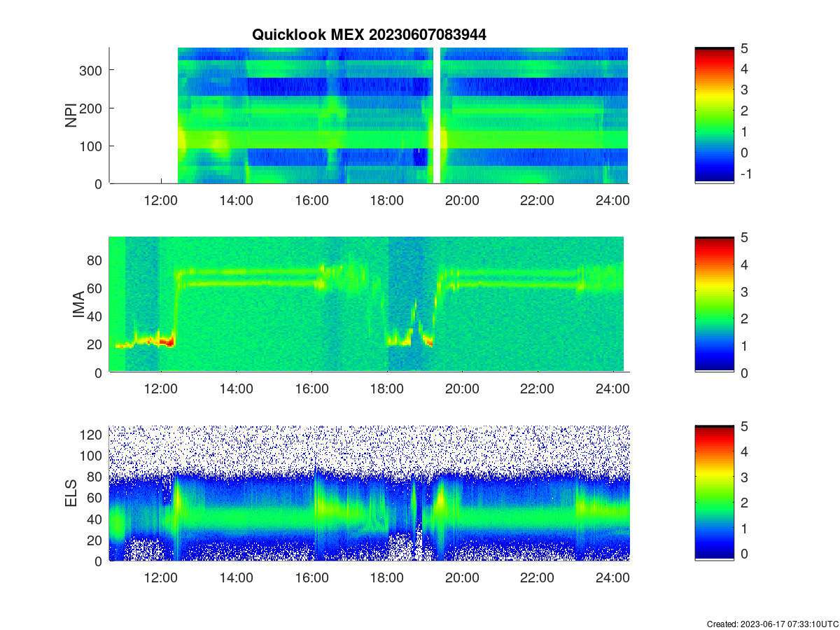The height and width of the screenshot is (630, 840).
Task: Click the '20:00' time label under ELS plot
Action: (x=462, y=578)
